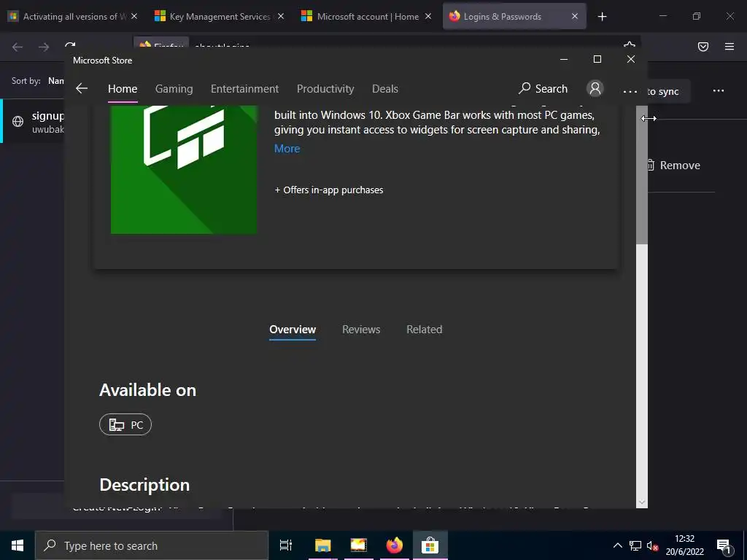Viewport: 747px width, 560px height.
Task: Click the Store vertical scrollbar thumb
Action: (x=642, y=175)
